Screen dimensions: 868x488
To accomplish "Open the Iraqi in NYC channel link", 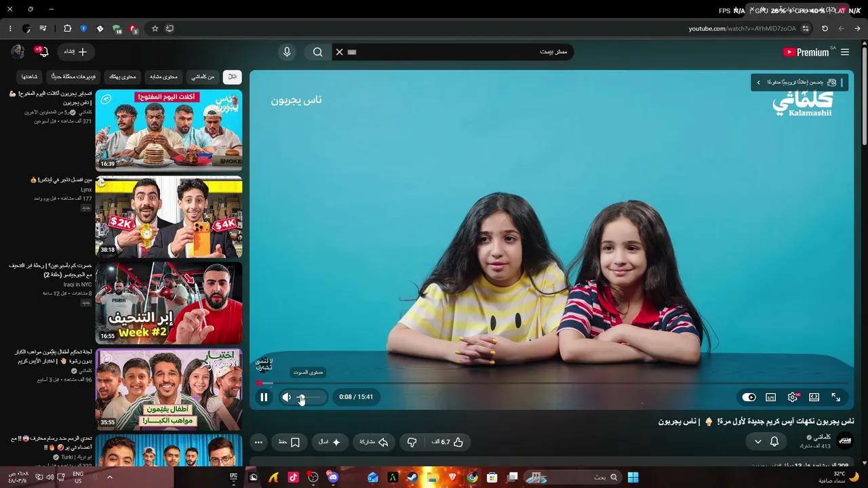I will tap(77, 285).
